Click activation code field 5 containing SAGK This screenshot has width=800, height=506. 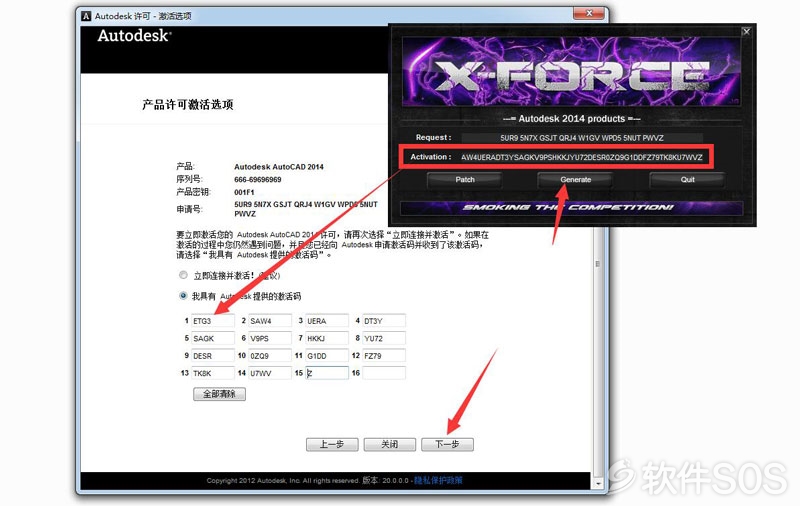pyautogui.click(x=213, y=338)
